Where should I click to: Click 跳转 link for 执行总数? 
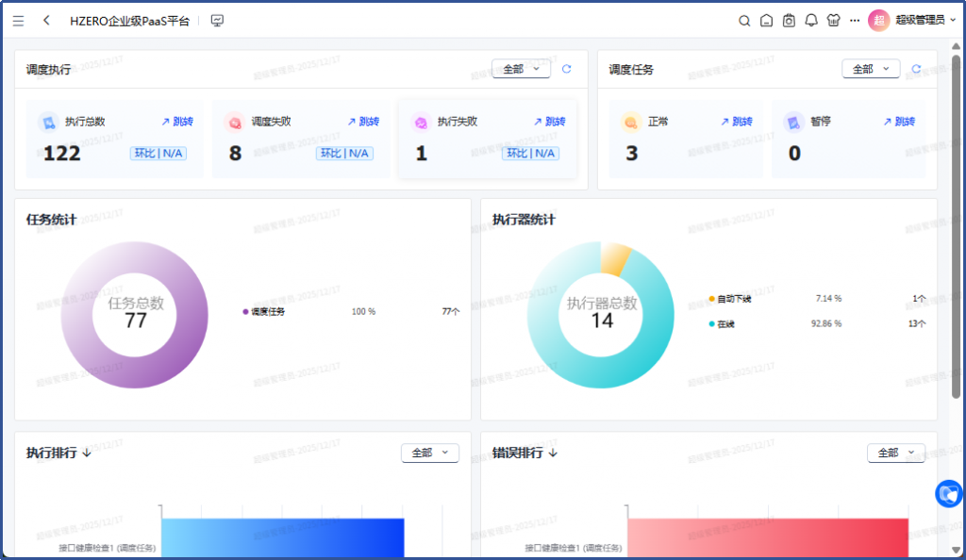pyautogui.click(x=177, y=122)
